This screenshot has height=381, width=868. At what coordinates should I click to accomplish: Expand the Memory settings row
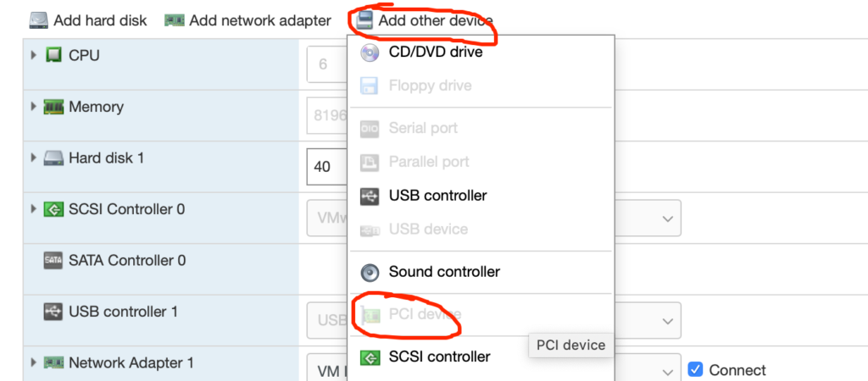[34, 107]
